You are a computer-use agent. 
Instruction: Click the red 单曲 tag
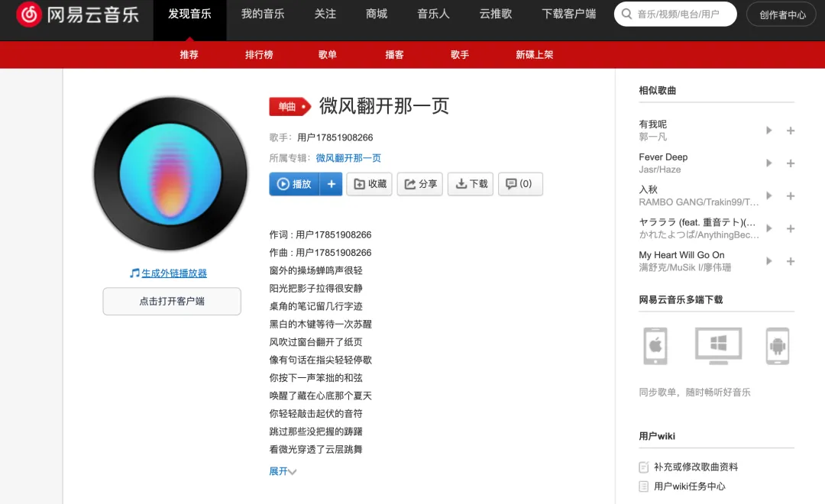(290, 107)
